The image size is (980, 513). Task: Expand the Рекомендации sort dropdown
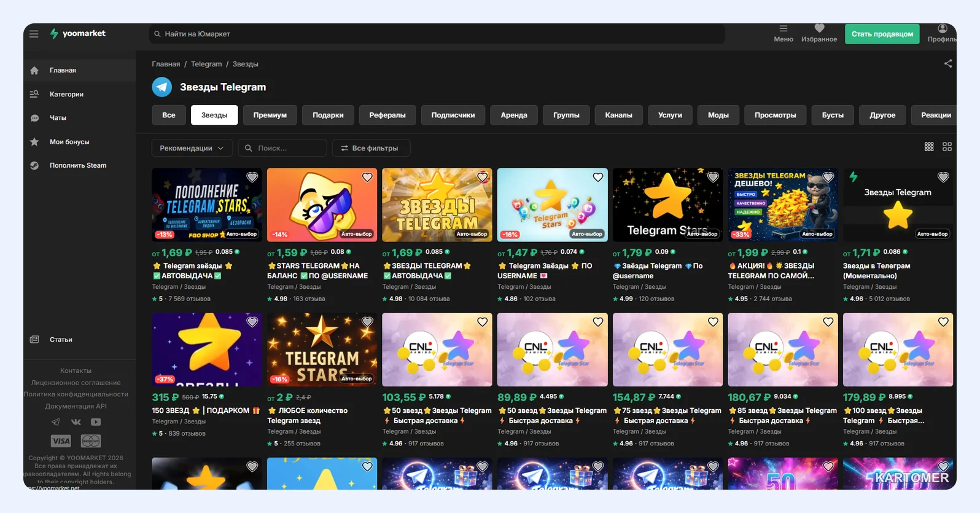[x=192, y=148]
